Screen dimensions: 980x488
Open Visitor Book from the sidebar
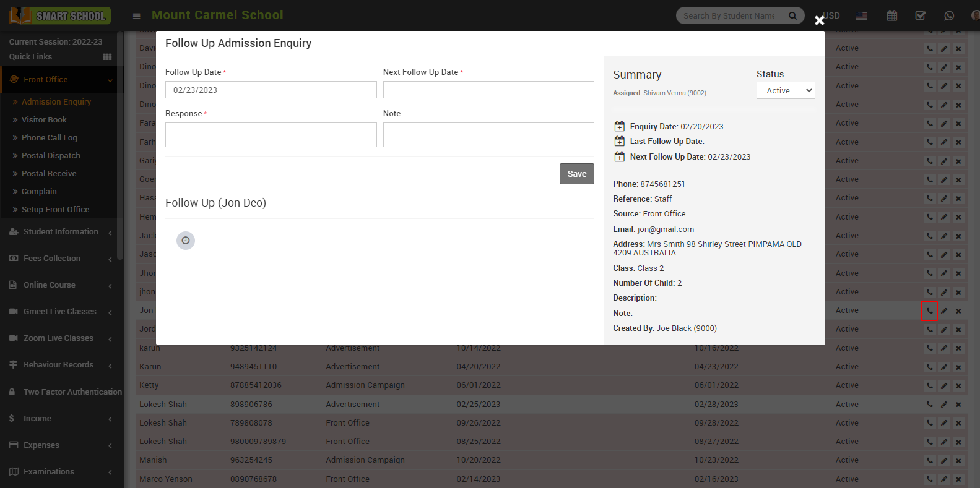coord(44,120)
